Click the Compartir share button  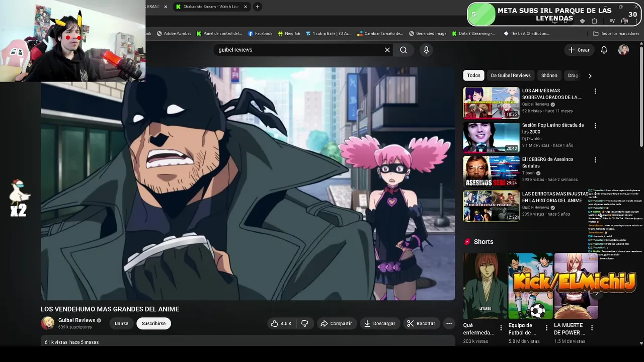tap(336, 323)
